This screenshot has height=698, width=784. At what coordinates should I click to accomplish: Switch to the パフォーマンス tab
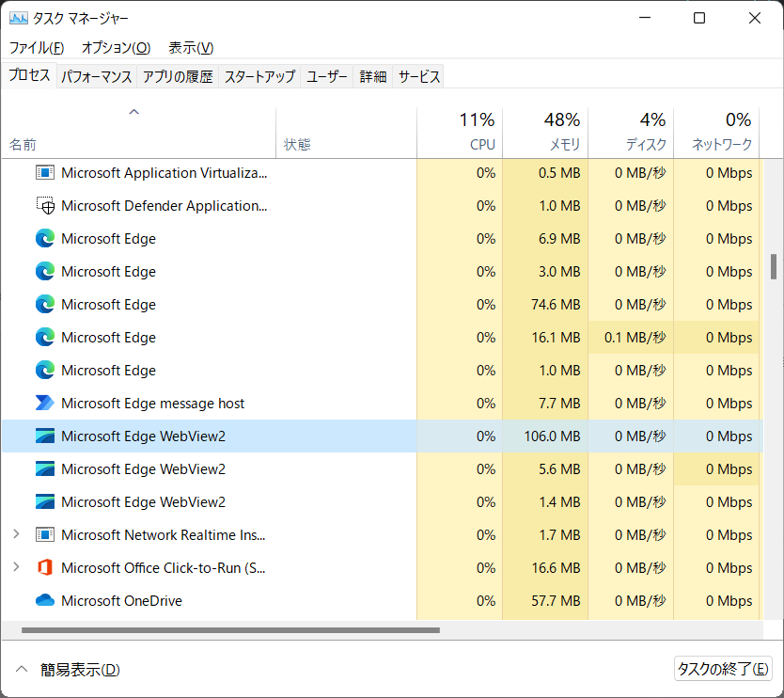(97, 76)
